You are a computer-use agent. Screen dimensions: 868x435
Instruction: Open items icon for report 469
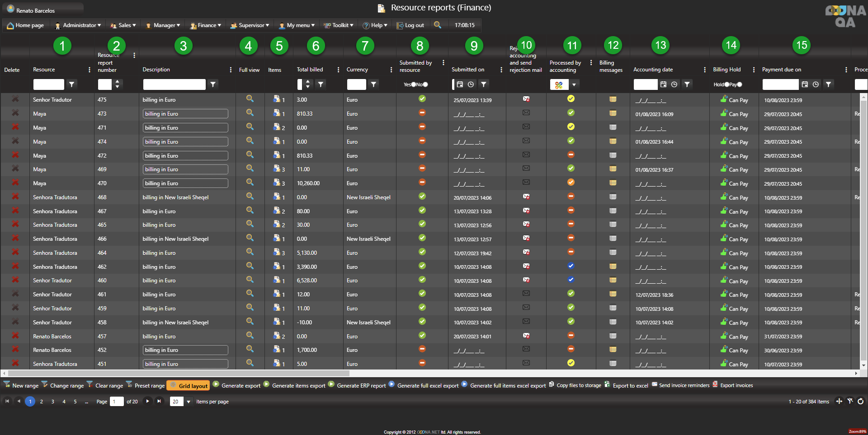point(277,168)
